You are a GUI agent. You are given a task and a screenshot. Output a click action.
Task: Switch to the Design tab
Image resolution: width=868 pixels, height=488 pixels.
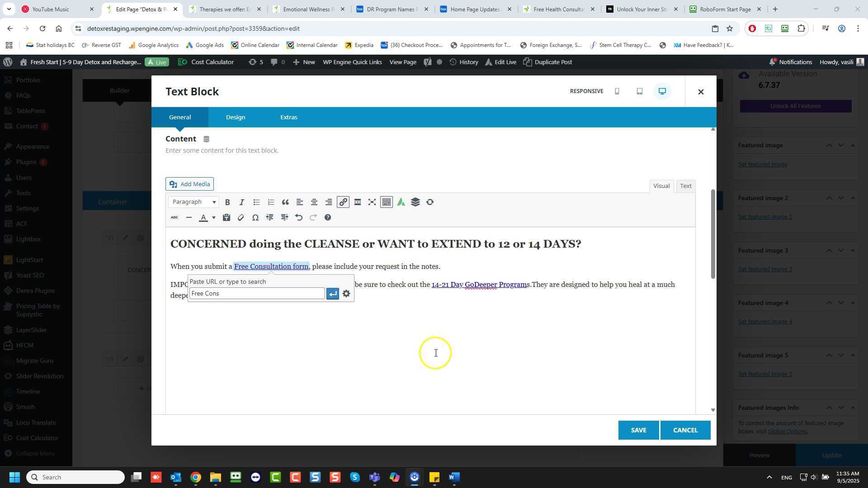pos(236,117)
